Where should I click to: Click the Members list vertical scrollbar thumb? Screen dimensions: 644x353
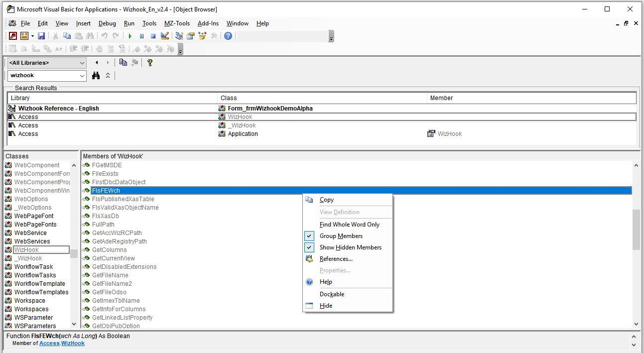pos(636,230)
